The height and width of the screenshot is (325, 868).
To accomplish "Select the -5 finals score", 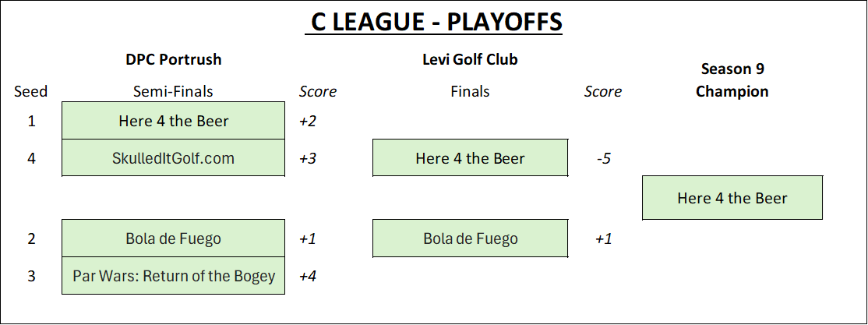I will pyautogui.click(x=602, y=158).
